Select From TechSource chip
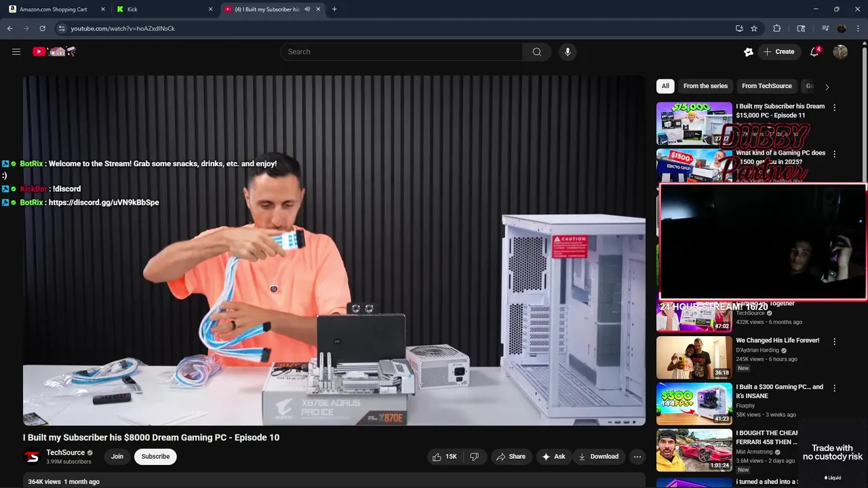Image resolution: width=868 pixels, height=488 pixels. [766, 86]
